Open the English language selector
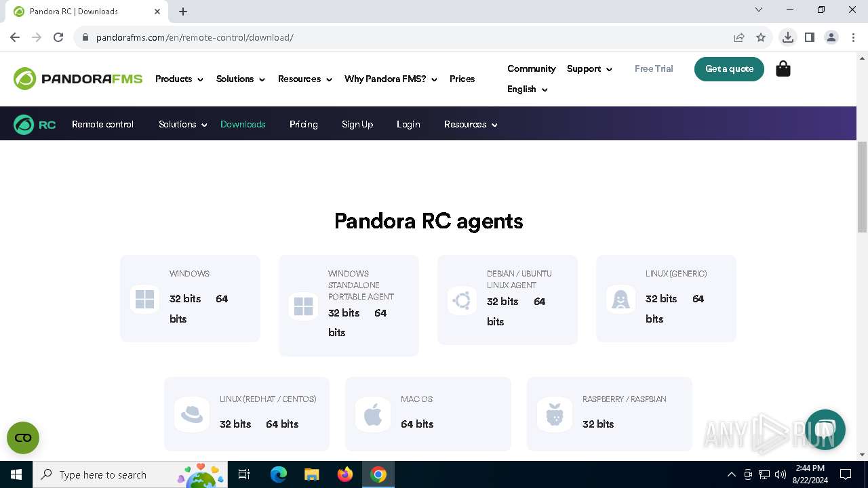868x488 pixels. [x=527, y=89]
